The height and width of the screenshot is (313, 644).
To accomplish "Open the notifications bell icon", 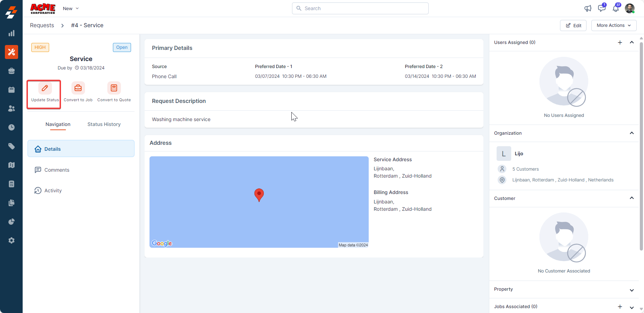I will click(616, 8).
